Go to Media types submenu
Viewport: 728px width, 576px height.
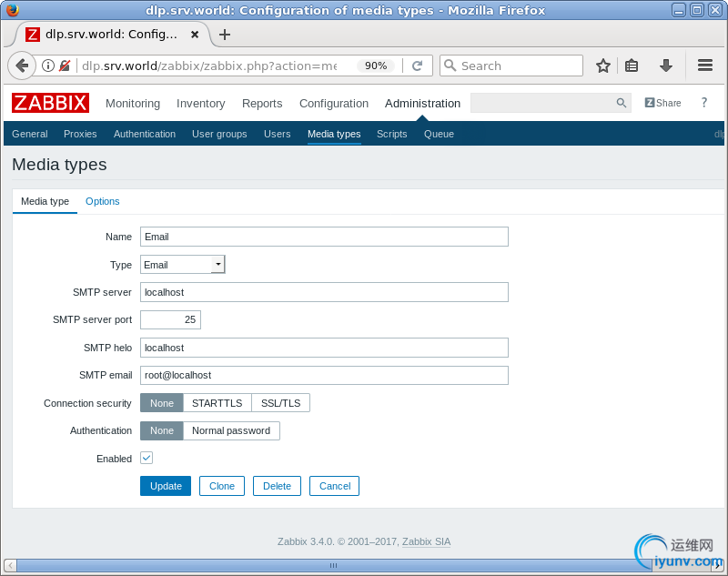(334, 134)
